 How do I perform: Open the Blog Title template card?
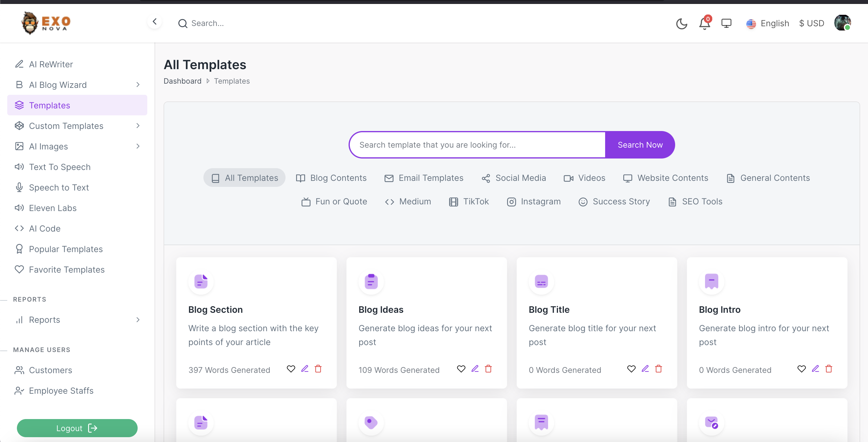click(x=549, y=309)
